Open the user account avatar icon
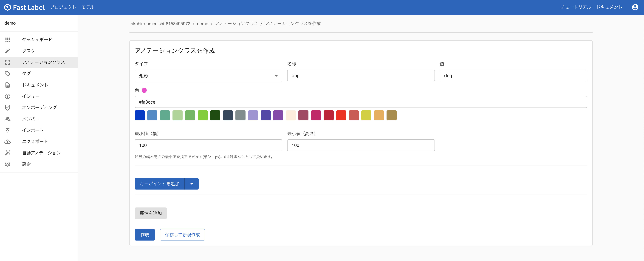The height and width of the screenshot is (261, 644). click(635, 7)
